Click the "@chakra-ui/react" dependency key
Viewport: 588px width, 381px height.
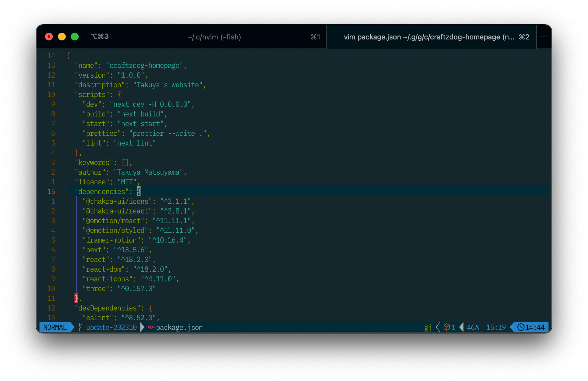click(117, 211)
